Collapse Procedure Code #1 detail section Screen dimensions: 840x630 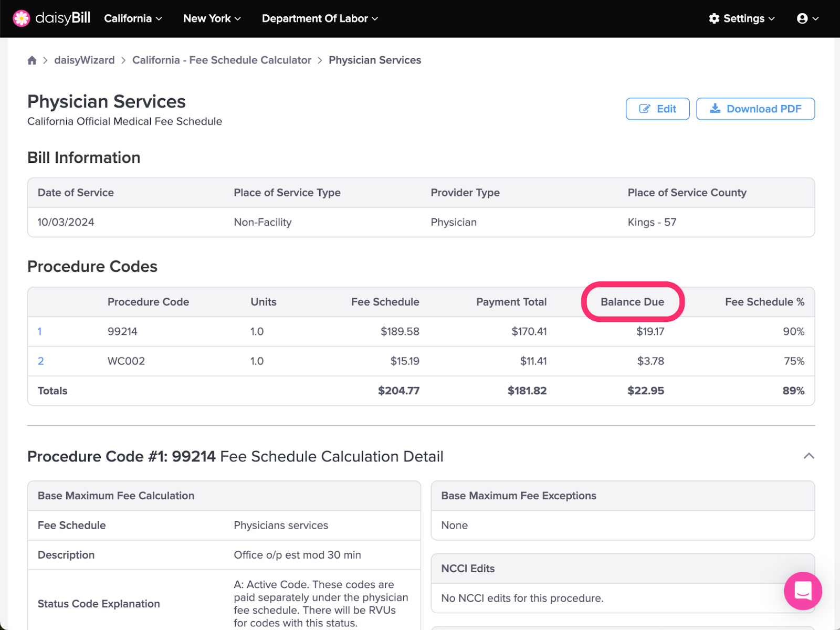pyautogui.click(x=809, y=456)
